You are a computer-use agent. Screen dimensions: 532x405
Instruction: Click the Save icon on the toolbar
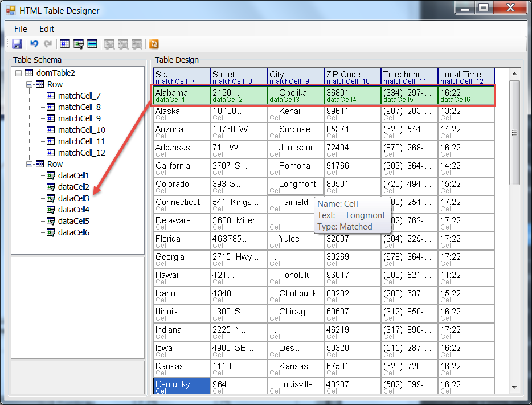(17, 43)
